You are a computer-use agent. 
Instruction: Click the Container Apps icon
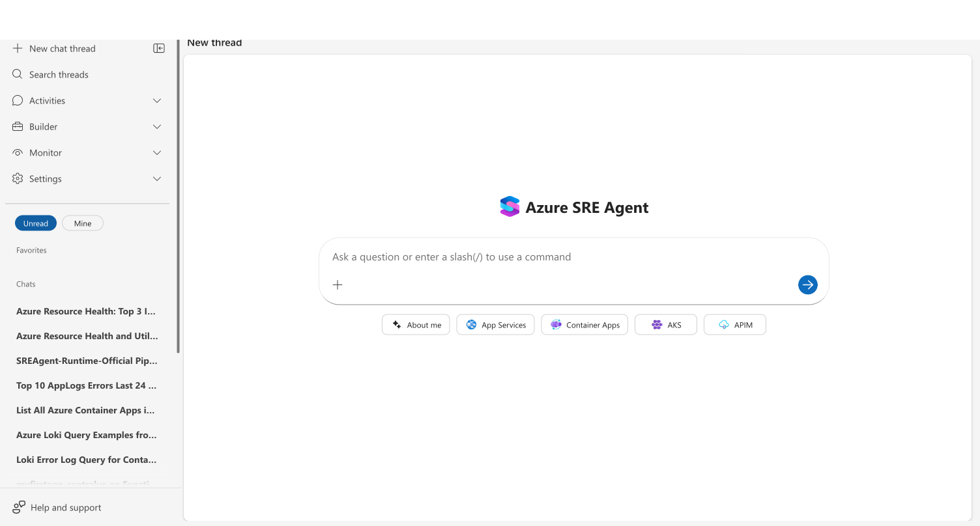[x=556, y=324]
